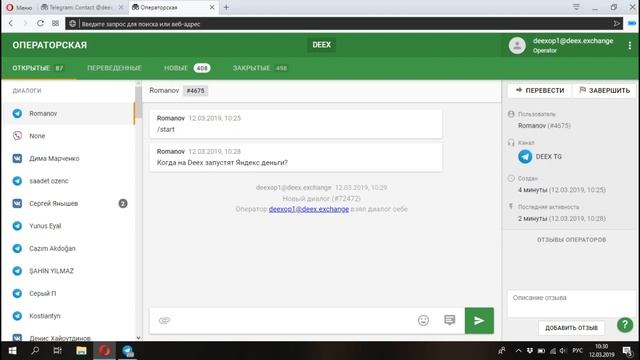Viewport: 640px width, 360px height.
Task: Click ОТЗЫВЫ ОПЕРАТОРОВ heading
Action: pyautogui.click(x=571, y=240)
